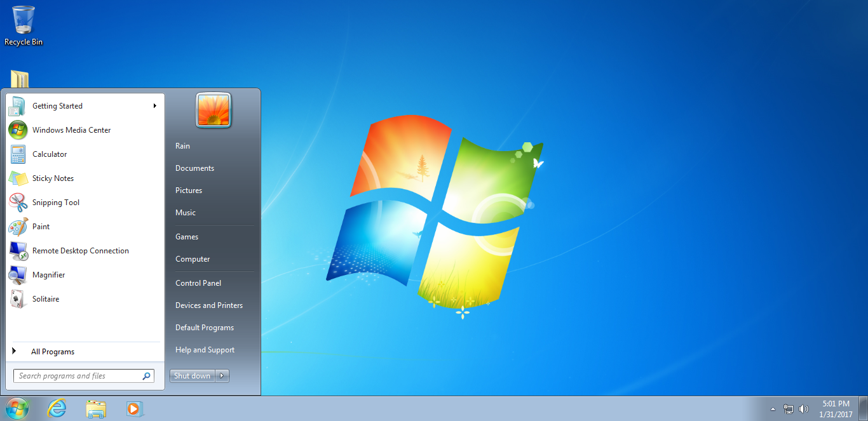This screenshot has width=868, height=421.
Task: Open Devices and Printers
Action: click(209, 305)
